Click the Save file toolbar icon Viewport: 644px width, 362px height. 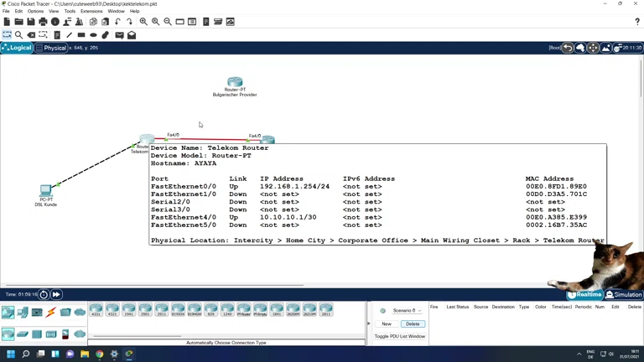point(31,22)
